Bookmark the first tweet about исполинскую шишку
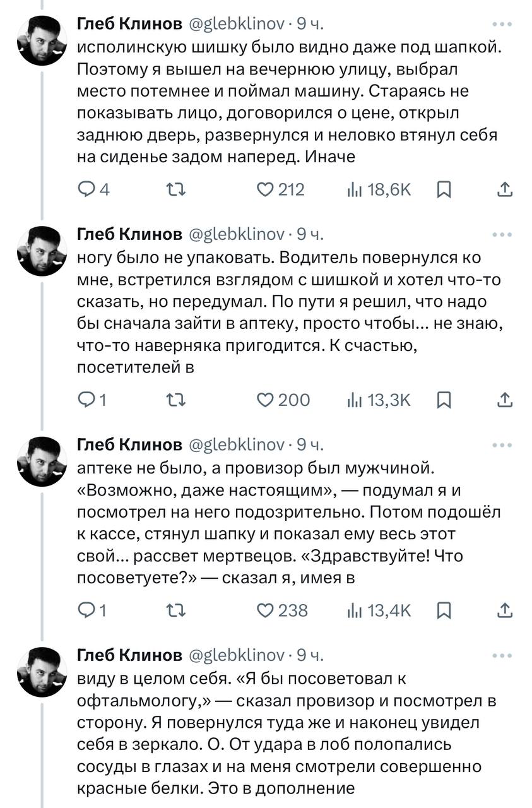532x808 pixels. pos(444,189)
